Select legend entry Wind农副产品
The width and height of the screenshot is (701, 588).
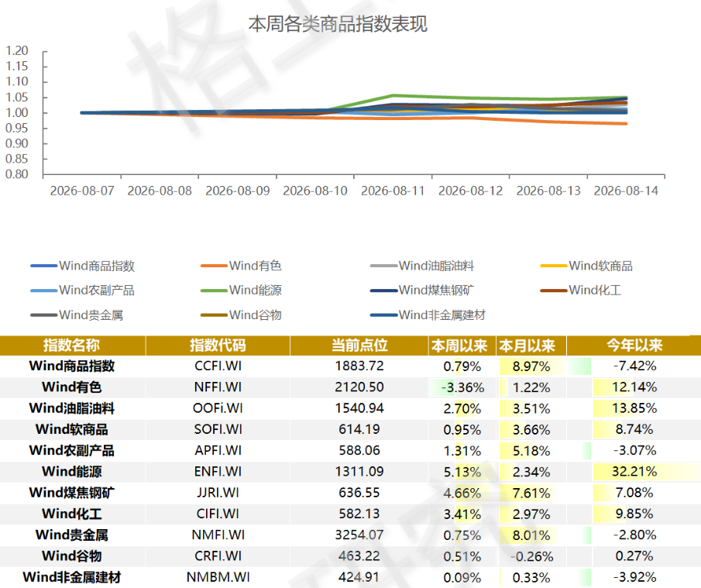[x=83, y=291]
